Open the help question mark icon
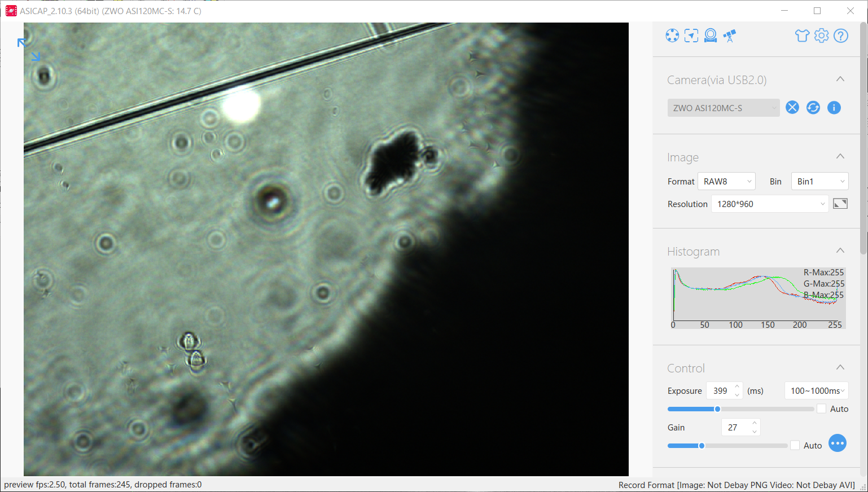The image size is (868, 492). [x=841, y=36]
